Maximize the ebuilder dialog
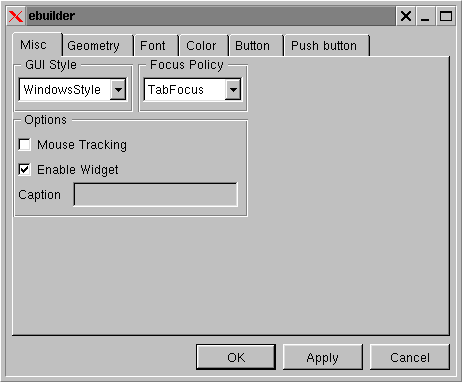462x382 pixels. (445, 16)
